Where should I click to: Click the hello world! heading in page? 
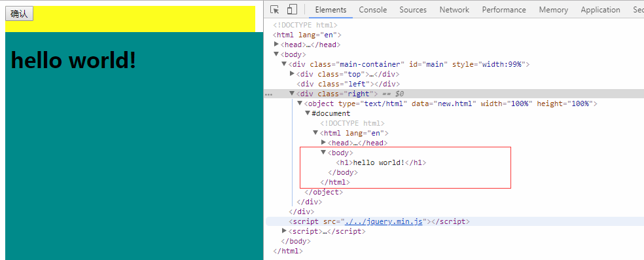click(x=73, y=60)
